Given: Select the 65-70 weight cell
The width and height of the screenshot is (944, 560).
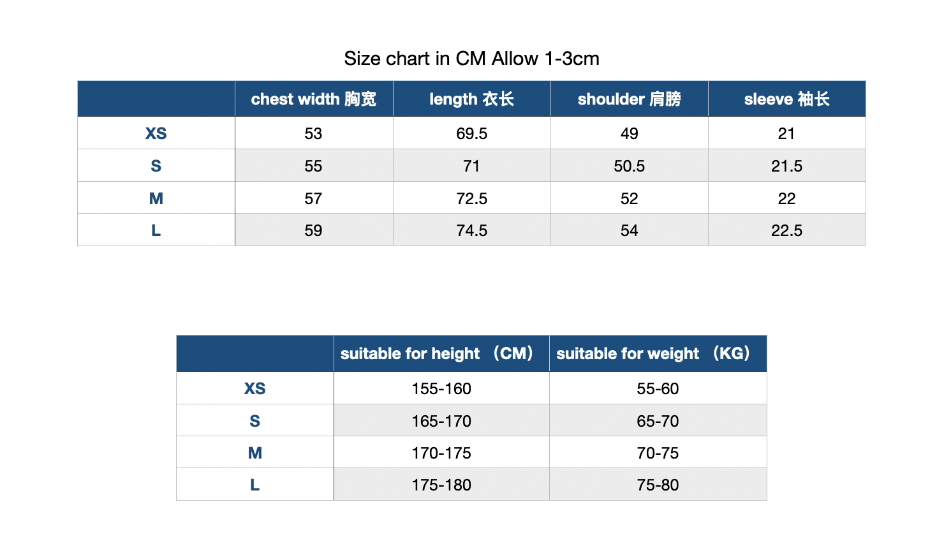Looking at the screenshot, I should coord(657,421).
